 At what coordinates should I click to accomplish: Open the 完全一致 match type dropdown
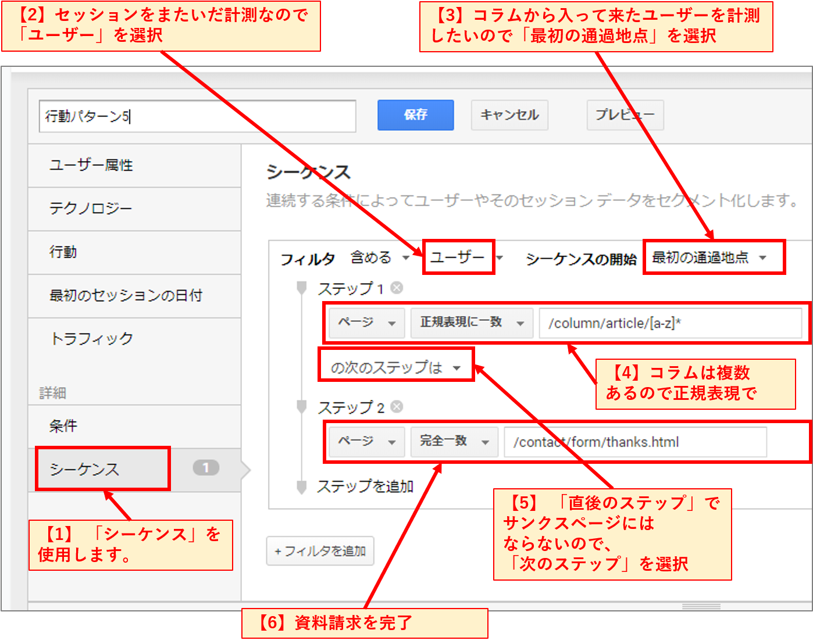click(x=454, y=441)
